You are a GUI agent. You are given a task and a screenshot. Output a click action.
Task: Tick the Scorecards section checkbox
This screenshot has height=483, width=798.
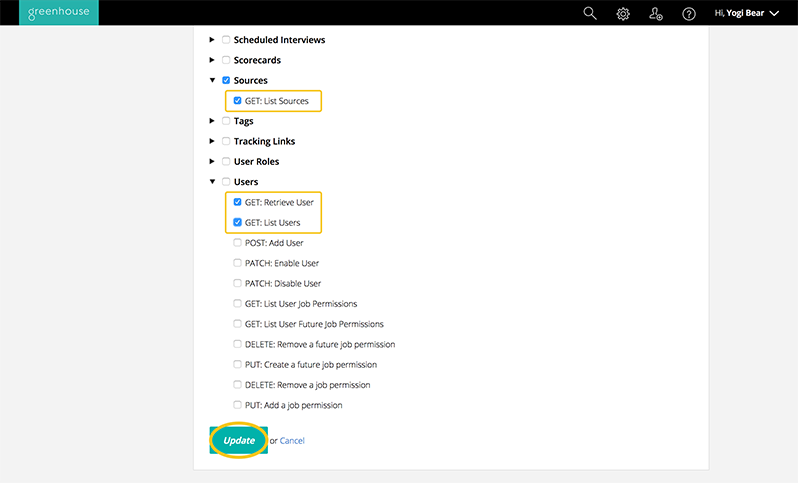[226, 60]
